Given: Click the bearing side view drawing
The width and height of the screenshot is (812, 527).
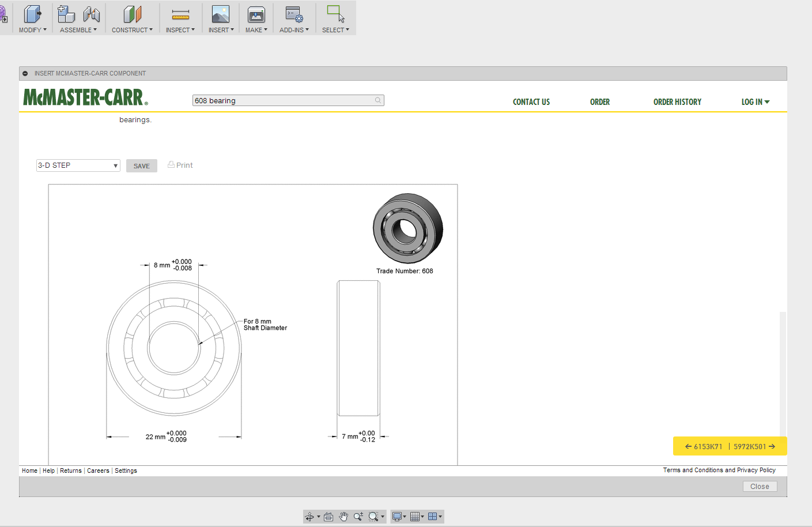Looking at the screenshot, I should 358,348.
